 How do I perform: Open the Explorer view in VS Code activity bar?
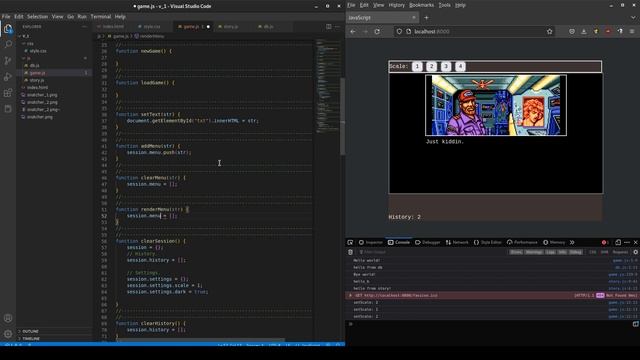(x=8, y=29)
